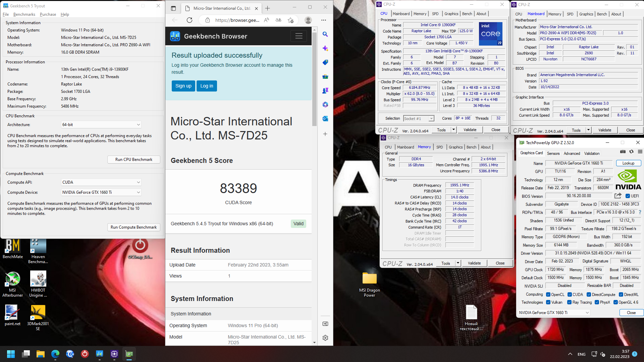
Task: Click the Lookup button in GPU-Z
Action: tap(628, 163)
